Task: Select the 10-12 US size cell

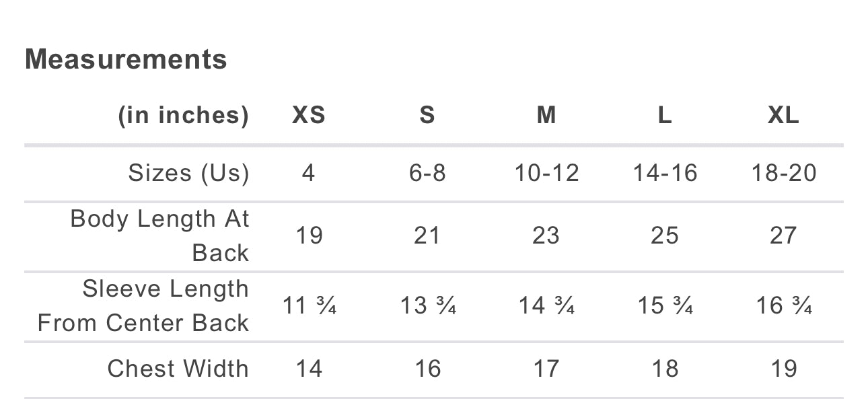Action: (546, 174)
